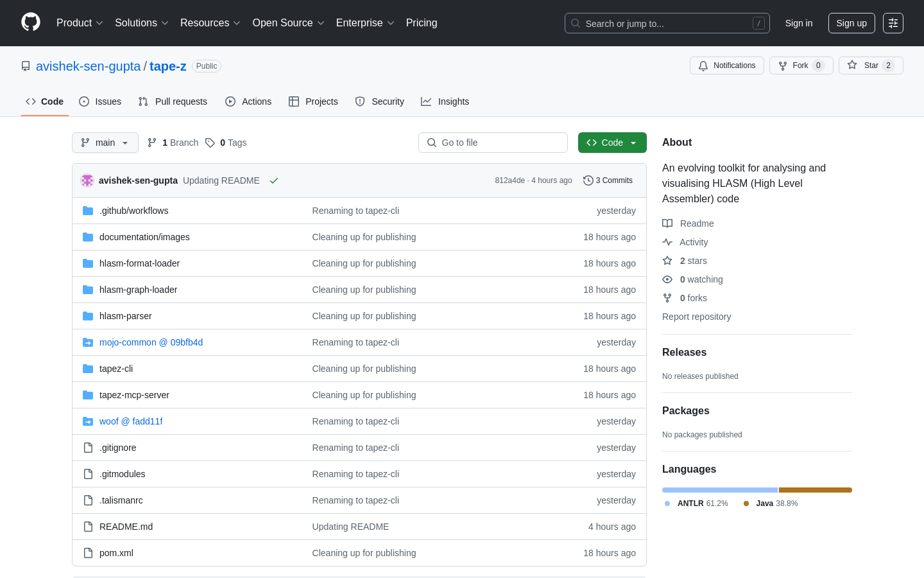Image resolution: width=924 pixels, height=578 pixels.
Task: Click the 812a4de commit hash
Action: (509, 180)
